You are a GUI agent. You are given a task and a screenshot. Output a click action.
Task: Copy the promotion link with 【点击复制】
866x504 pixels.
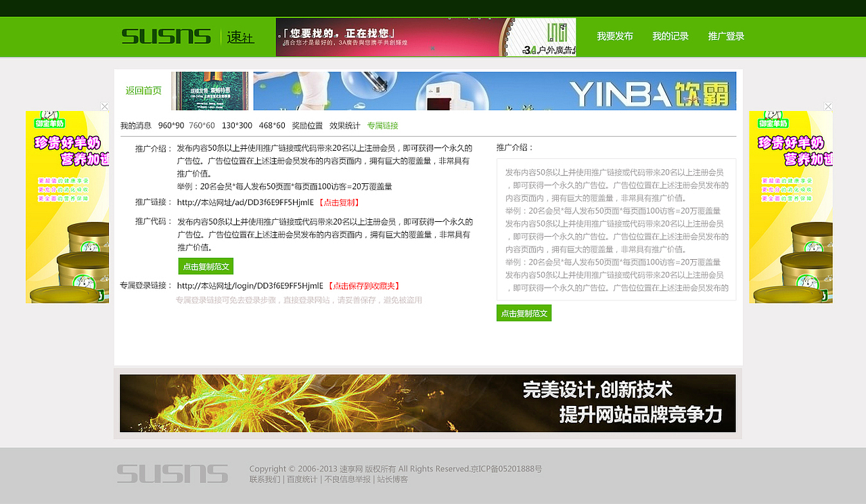(338, 202)
